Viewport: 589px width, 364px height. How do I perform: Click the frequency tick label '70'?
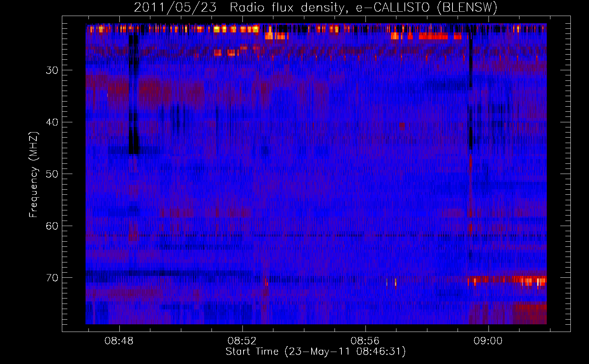[x=52, y=278]
